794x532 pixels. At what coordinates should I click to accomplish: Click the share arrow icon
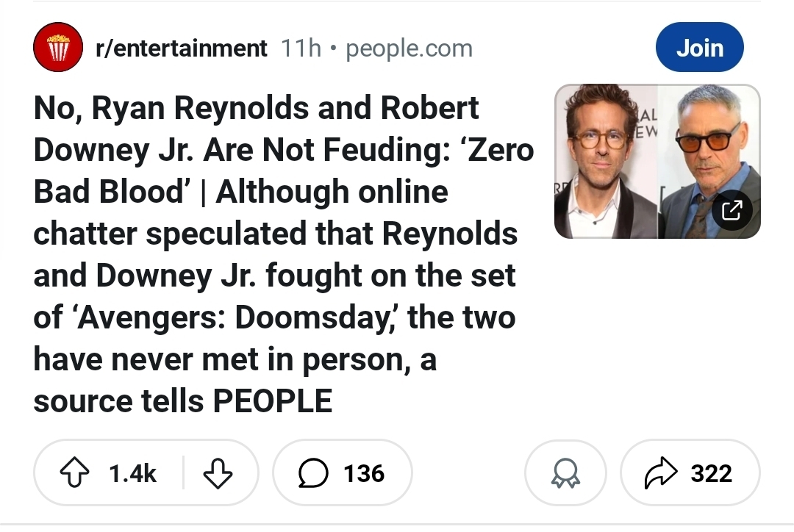659,474
